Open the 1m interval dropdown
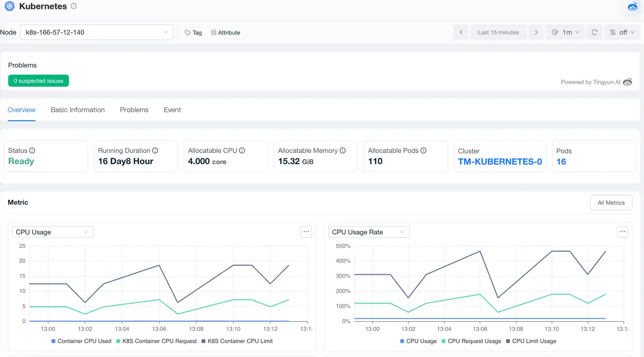644x357 pixels. [565, 32]
